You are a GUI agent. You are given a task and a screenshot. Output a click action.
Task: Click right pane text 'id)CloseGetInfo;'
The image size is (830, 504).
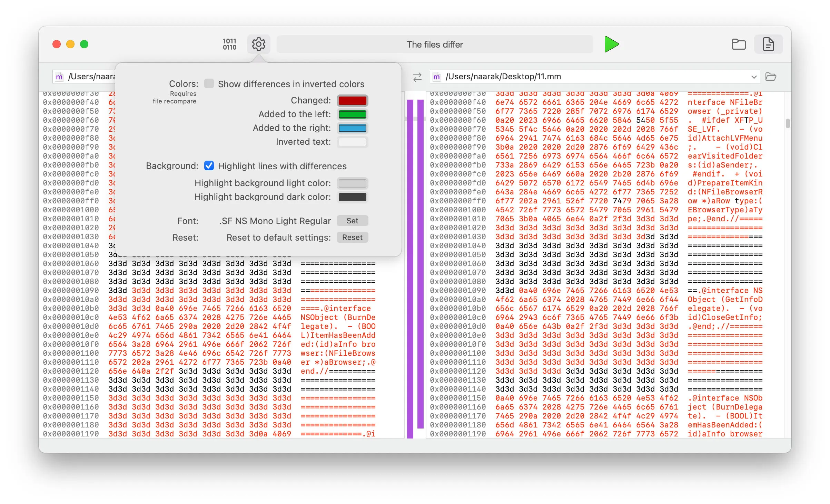[725, 317]
